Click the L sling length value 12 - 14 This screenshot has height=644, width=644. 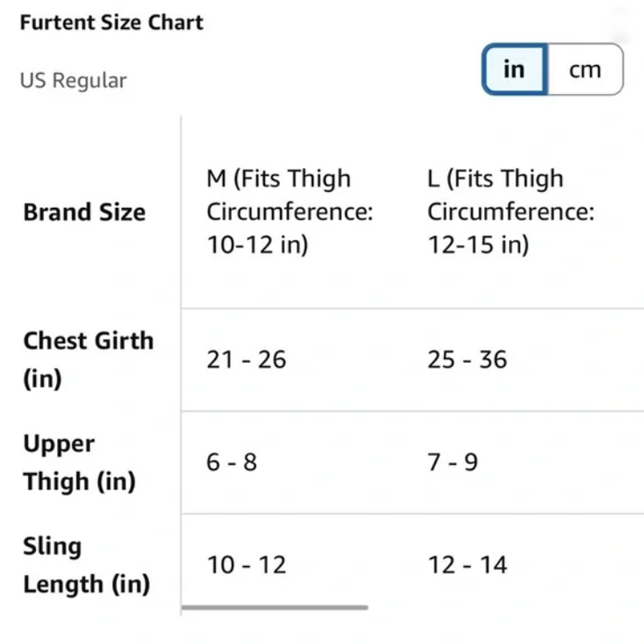pos(467,565)
